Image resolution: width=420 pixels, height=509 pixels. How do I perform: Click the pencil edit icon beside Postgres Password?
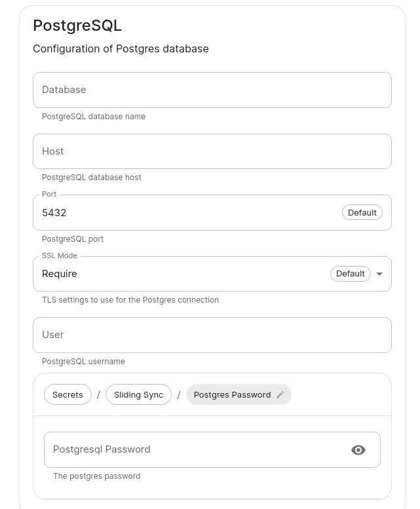(x=280, y=395)
